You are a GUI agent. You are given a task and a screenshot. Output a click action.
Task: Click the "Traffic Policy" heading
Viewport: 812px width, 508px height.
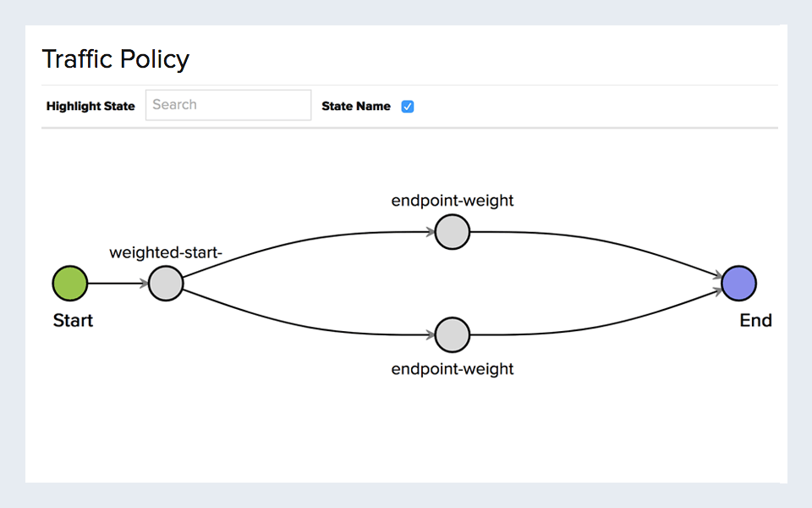pos(116,59)
